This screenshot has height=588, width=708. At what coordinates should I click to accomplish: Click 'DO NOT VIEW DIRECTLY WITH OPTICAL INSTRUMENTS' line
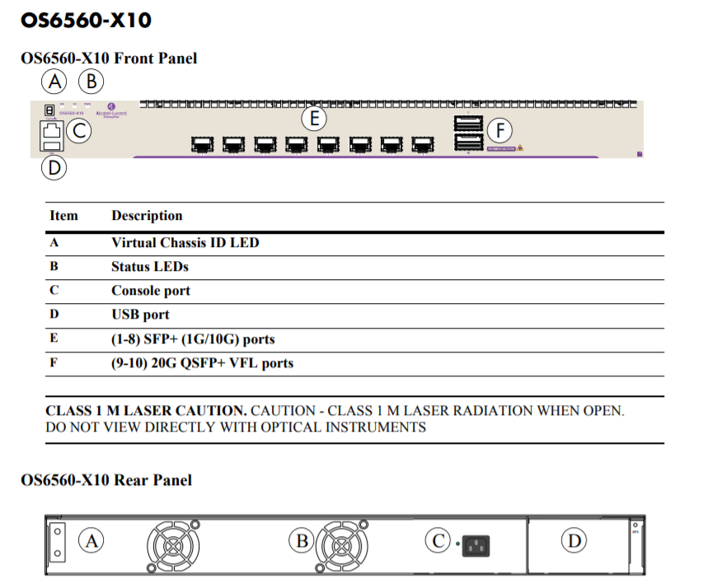click(x=236, y=427)
